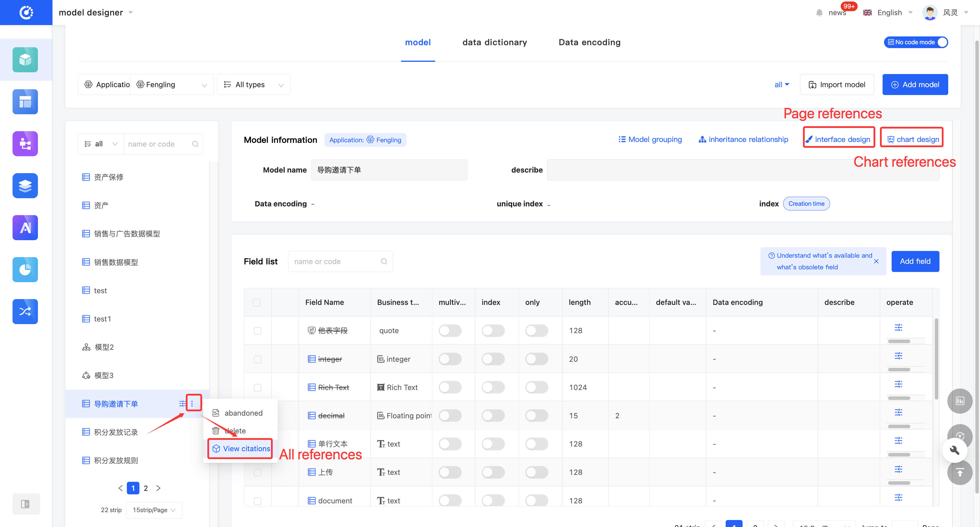The height and width of the screenshot is (527, 980).
Task: Switch to the data dictionary tab
Action: (x=495, y=42)
